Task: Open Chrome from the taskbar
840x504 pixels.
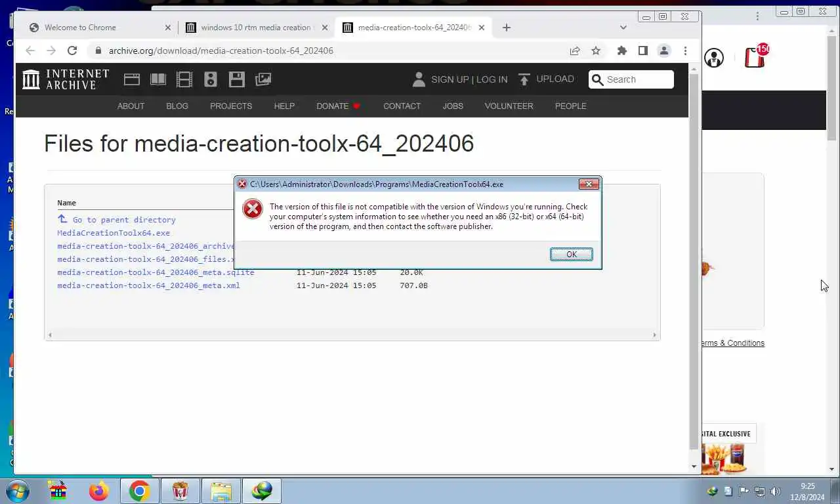Action: click(139, 491)
